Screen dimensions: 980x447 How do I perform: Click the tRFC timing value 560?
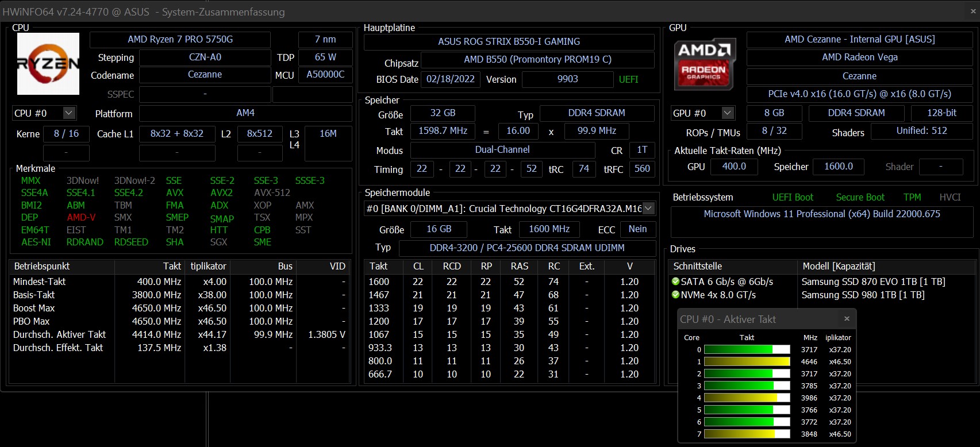pyautogui.click(x=642, y=169)
